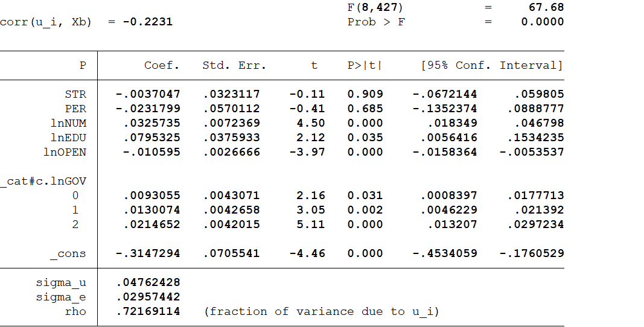This screenshot has height=327, width=644.
Task: Select the Std. Err. column header
Action: tap(234, 65)
